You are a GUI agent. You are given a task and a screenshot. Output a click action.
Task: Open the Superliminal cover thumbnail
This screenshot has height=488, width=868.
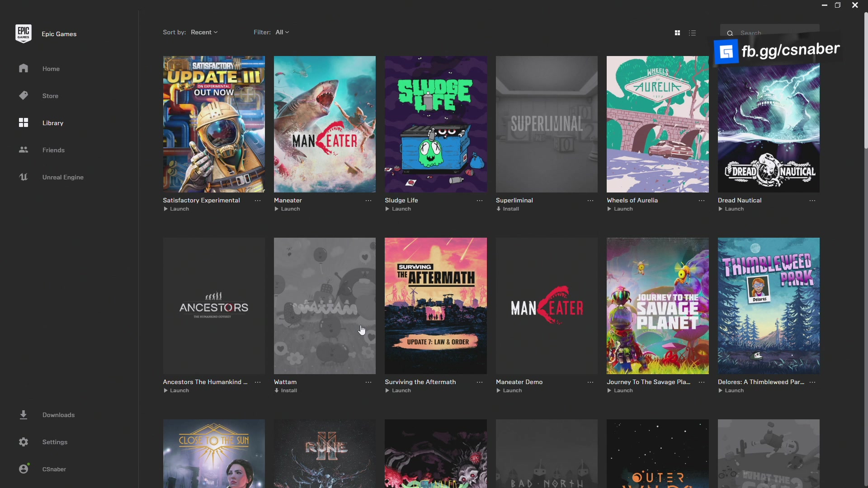click(x=547, y=124)
